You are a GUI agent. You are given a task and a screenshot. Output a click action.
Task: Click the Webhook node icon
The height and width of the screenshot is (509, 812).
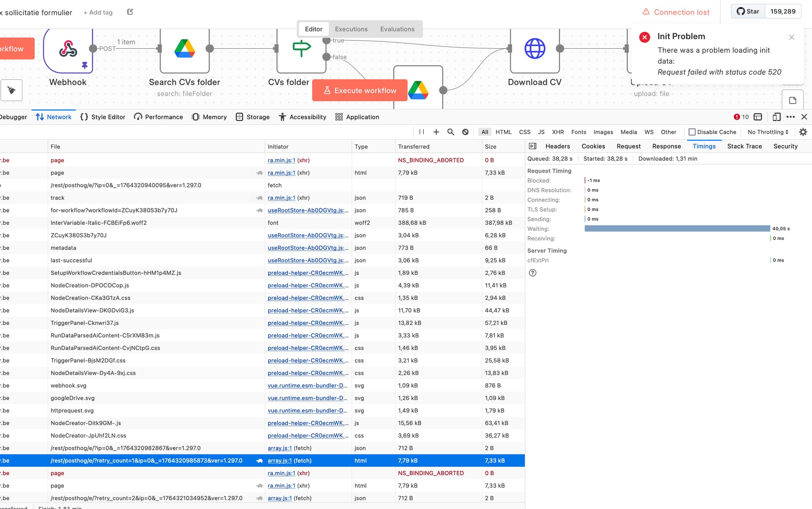[x=68, y=49]
